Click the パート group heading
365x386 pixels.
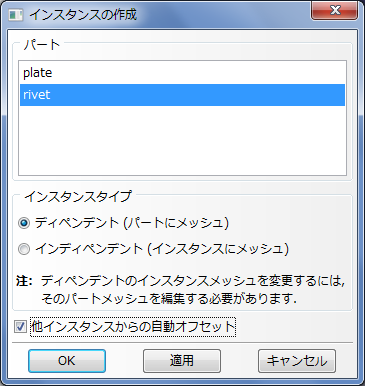point(42,44)
